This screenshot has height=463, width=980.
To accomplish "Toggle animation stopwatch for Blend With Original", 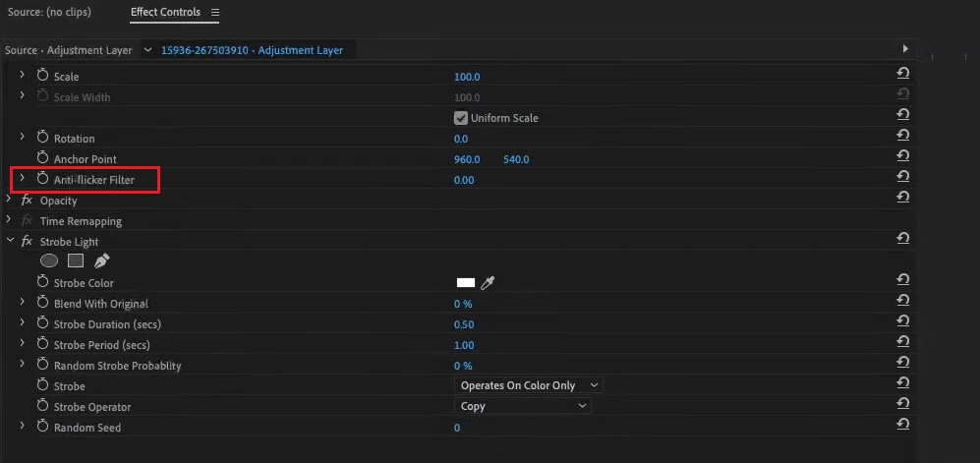I will [42, 303].
